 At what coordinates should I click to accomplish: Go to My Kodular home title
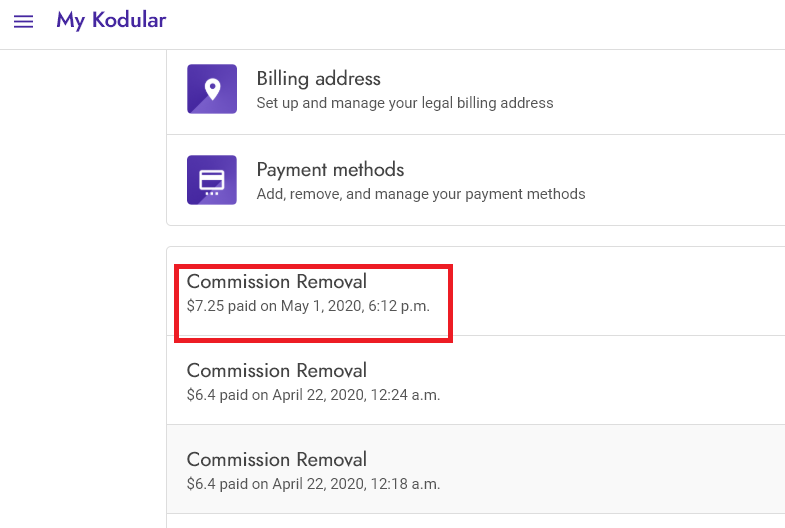[x=111, y=21]
